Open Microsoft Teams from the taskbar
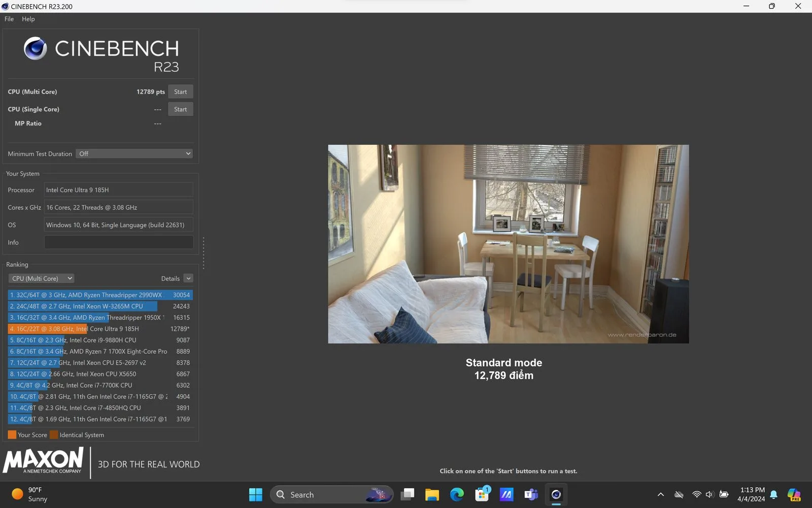The height and width of the screenshot is (508, 812). click(531, 494)
